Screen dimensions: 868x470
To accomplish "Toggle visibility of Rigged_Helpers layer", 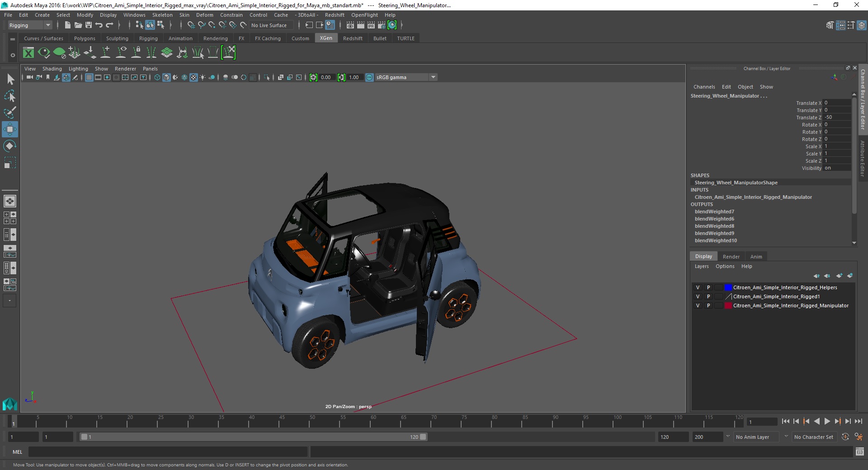I will tap(698, 287).
